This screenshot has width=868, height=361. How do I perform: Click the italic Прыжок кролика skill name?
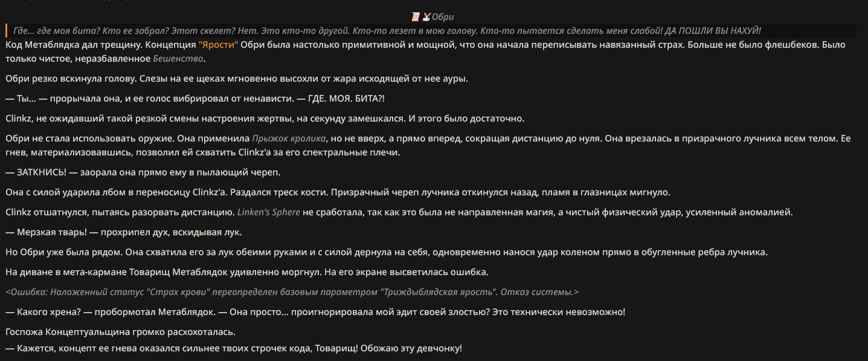289,138
